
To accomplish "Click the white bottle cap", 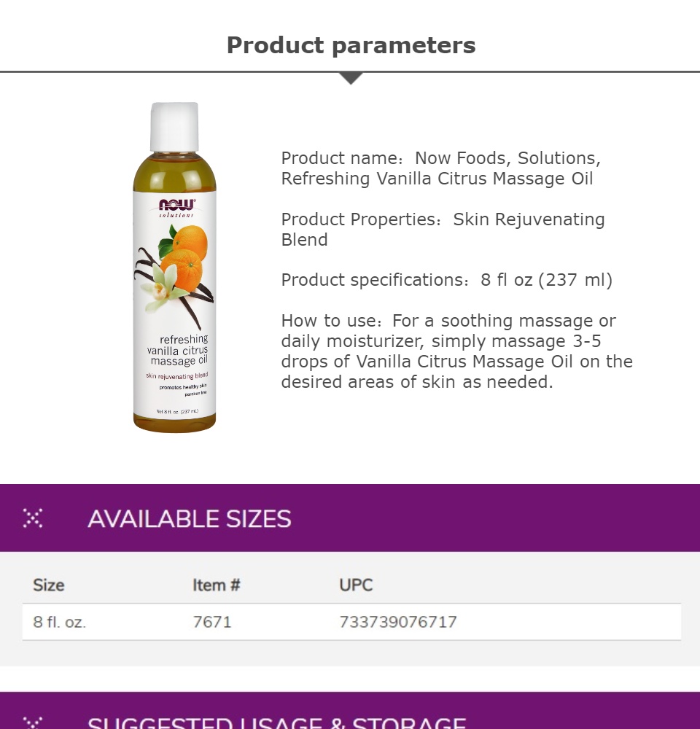I will pyautogui.click(x=174, y=127).
